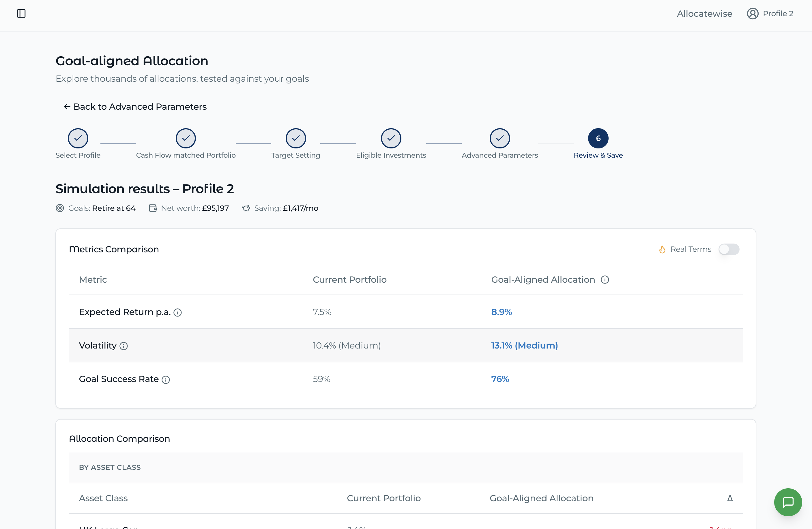Viewport: 812px width, 529px height.
Task: Click the Retire at 64 goal text
Action: coord(114,208)
